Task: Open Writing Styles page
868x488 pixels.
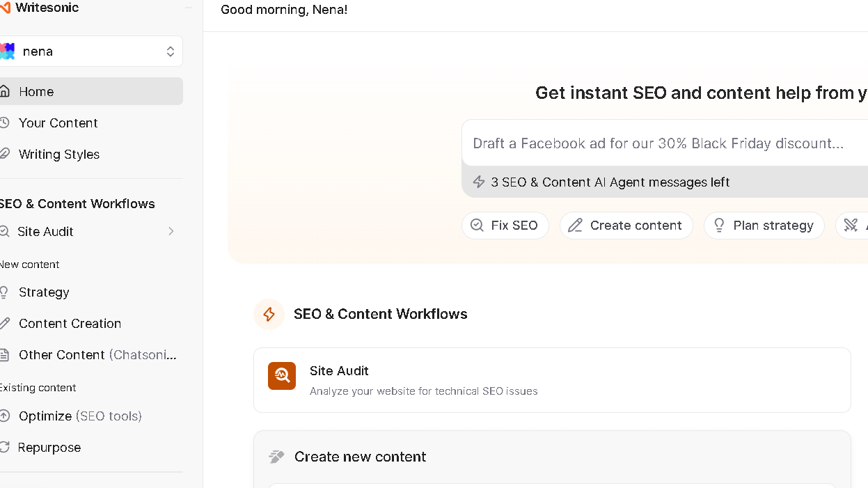Action: coord(59,154)
